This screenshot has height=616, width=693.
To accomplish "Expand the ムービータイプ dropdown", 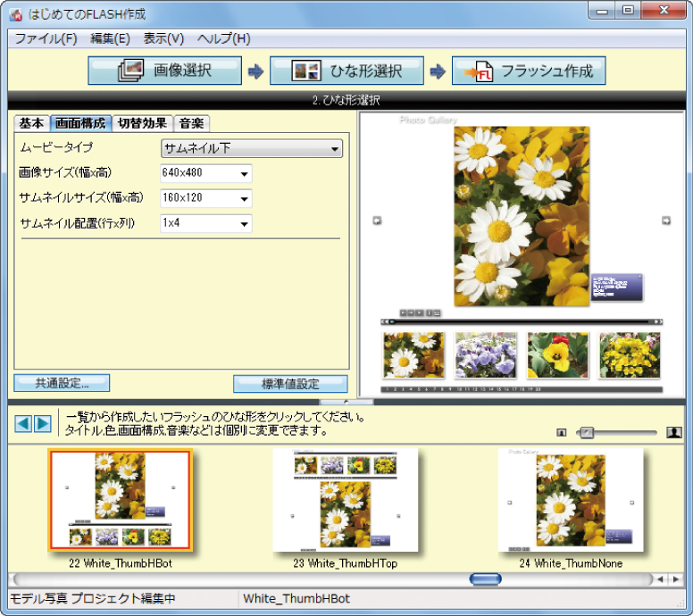I will pos(252,148).
